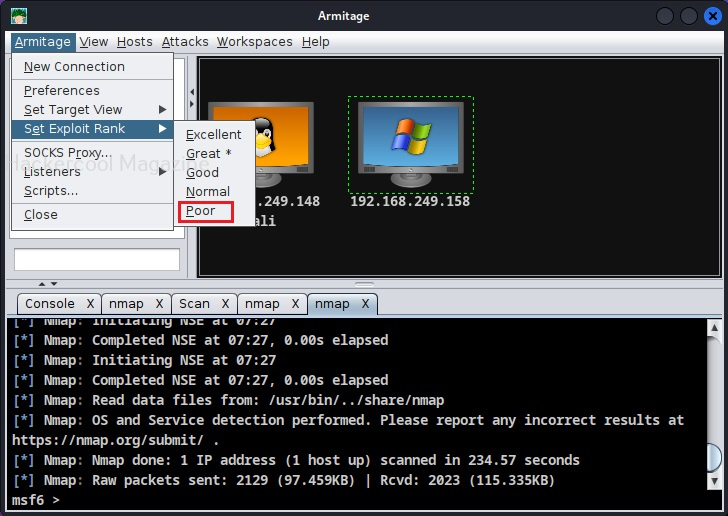Viewport: 728px width, 516px height.
Task: Click the up arrow on the horizontal splitter
Action: click(x=42, y=283)
